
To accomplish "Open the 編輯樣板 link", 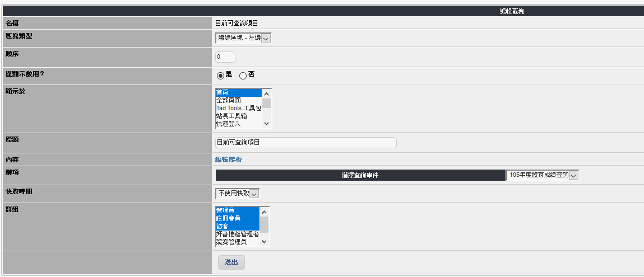I will click(229, 159).
